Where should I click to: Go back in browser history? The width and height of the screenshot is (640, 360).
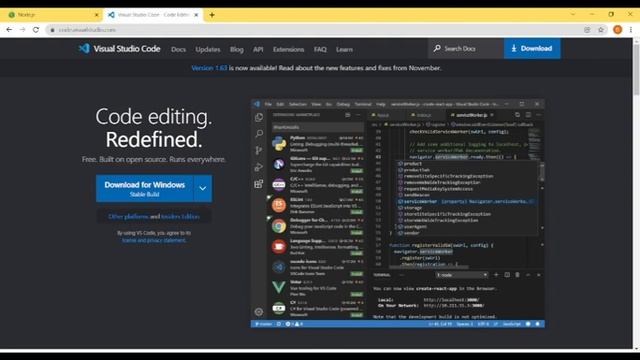(x=9, y=30)
